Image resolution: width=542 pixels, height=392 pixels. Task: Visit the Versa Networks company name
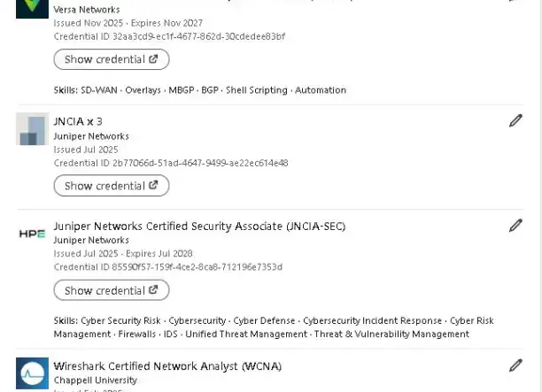pyautogui.click(x=87, y=10)
